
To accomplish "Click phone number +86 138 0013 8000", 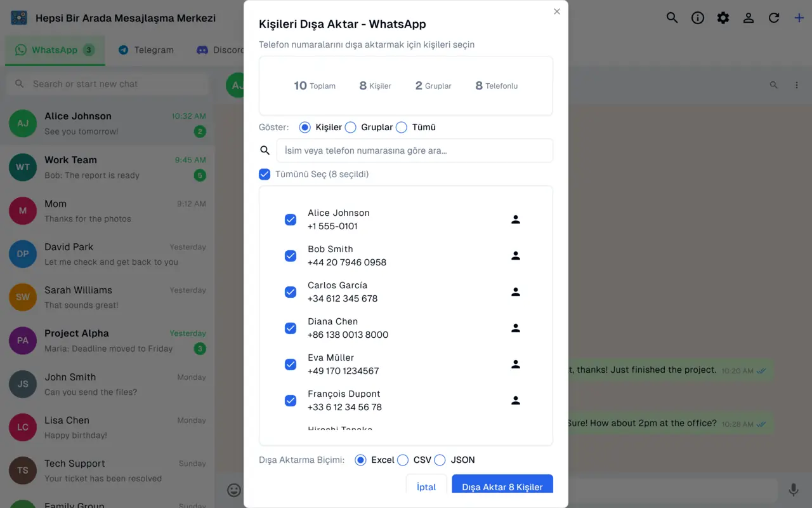I will click(x=348, y=335).
